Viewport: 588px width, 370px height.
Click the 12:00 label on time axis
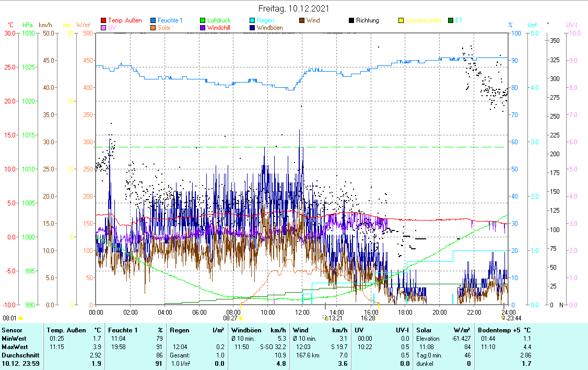pyautogui.click(x=302, y=312)
